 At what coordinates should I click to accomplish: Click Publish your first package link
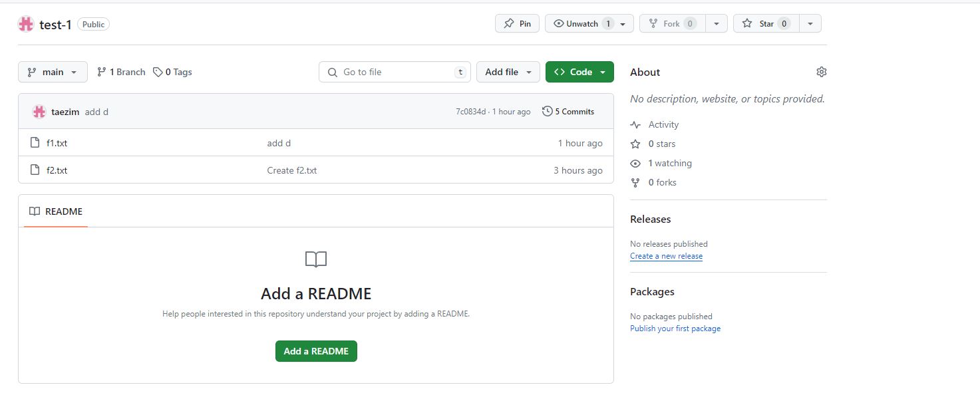(x=675, y=329)
